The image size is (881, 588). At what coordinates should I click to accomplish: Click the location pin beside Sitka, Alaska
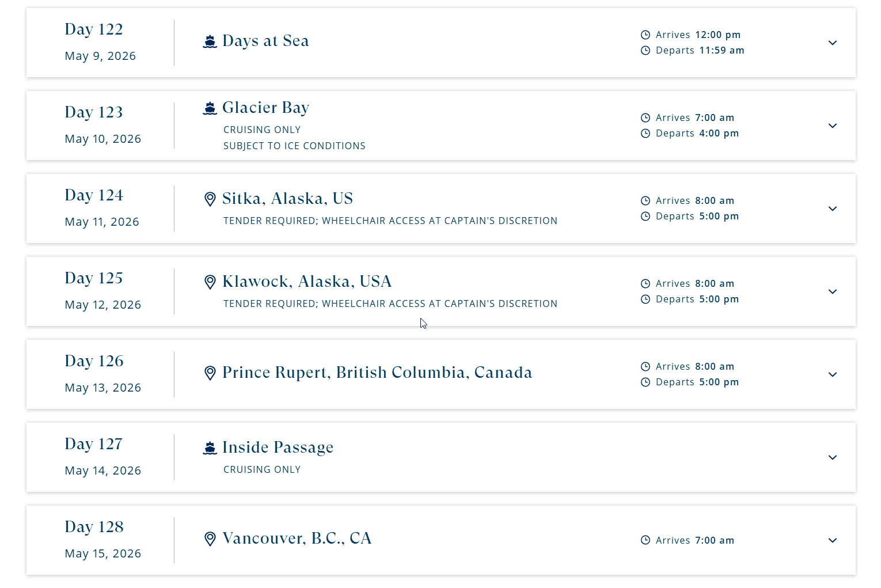click(x=210, y=199)
